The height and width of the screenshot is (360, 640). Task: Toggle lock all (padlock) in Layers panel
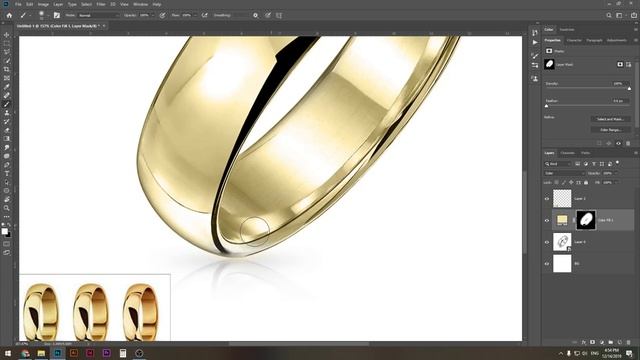tap(586, 182)
